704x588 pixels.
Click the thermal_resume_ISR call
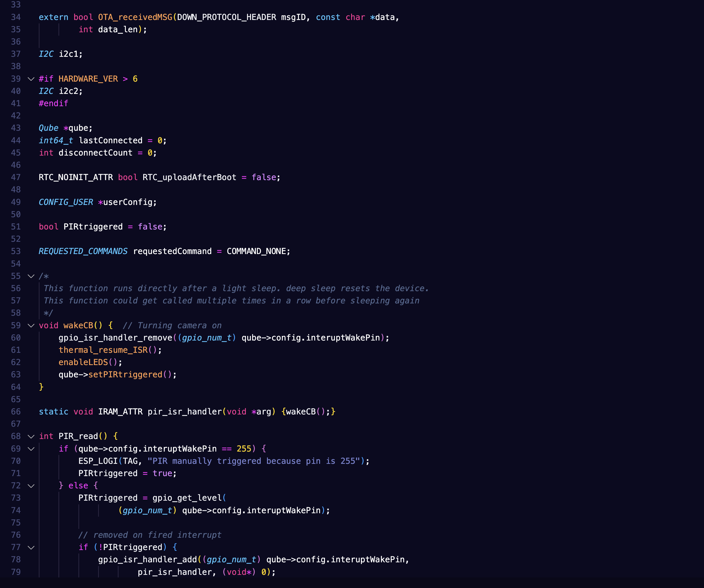pos(103,350)
